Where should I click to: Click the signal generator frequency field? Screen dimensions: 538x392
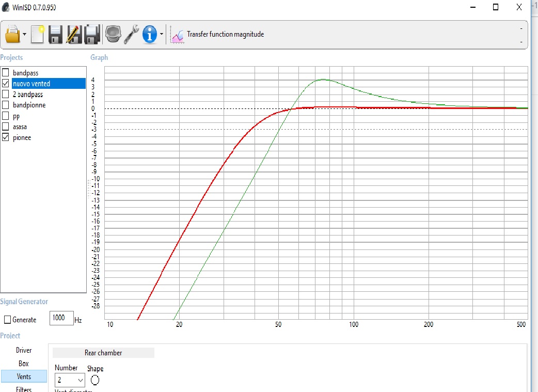(x=61, y=318)
